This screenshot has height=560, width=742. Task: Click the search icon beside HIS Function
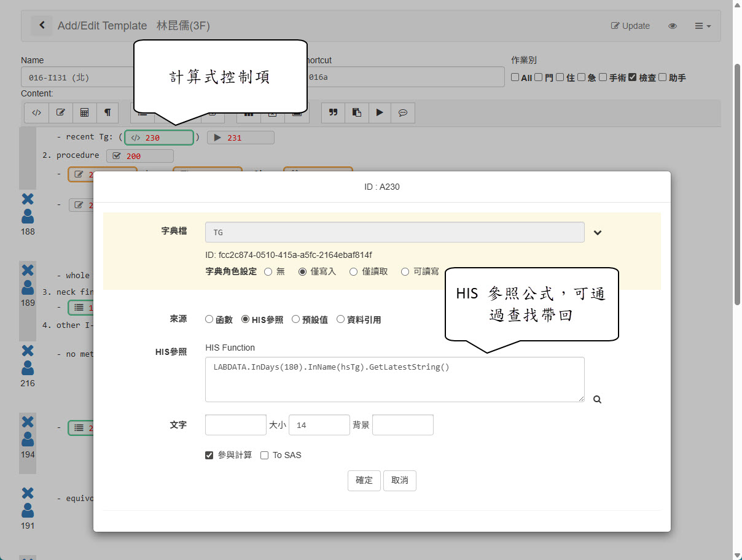(597, 400)
